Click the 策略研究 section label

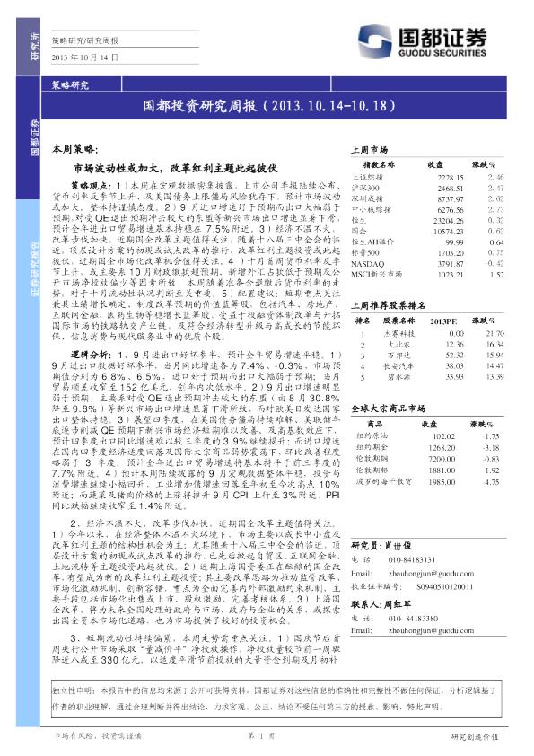[70, 85]
